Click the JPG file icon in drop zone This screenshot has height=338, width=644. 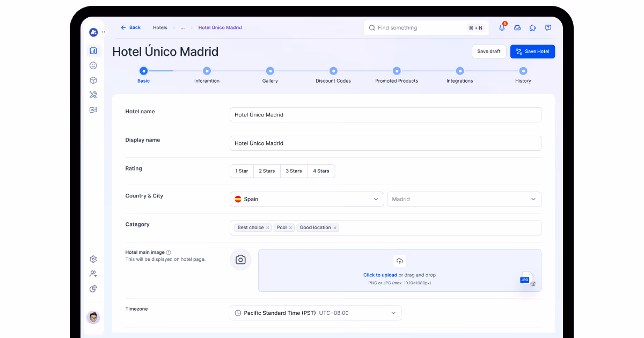click(x=526, y=278)
